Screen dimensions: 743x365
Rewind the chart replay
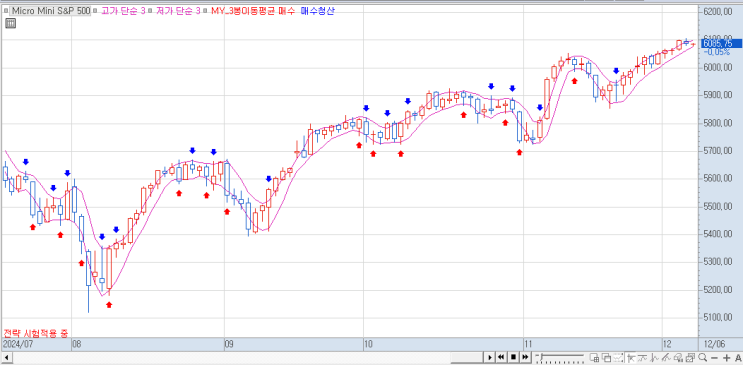click(x=501, y=357)
